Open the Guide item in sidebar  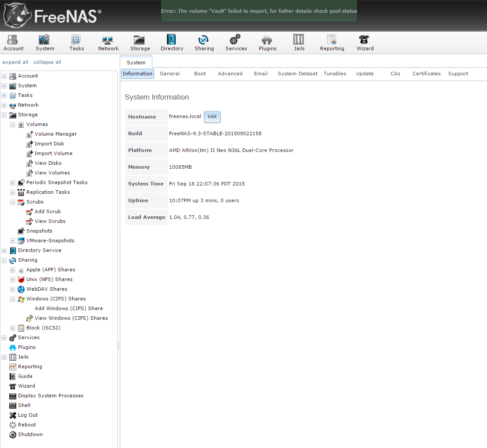point(25,376)
